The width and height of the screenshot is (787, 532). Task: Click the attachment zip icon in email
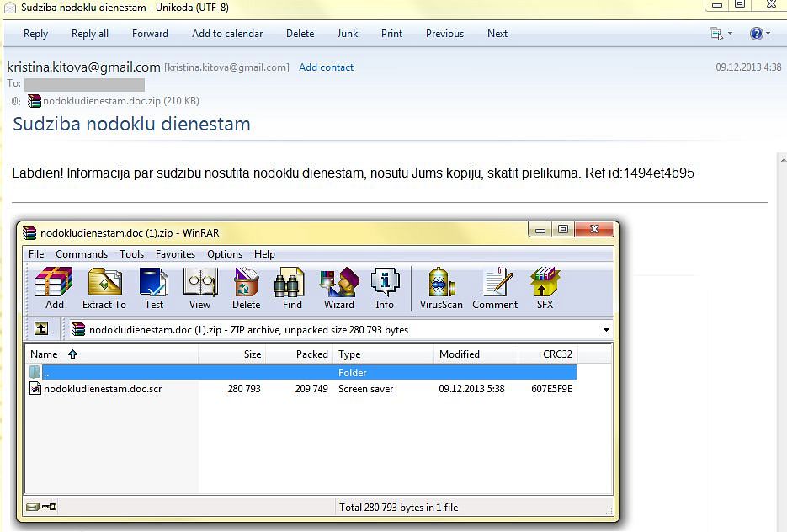(x=35, y=101)
